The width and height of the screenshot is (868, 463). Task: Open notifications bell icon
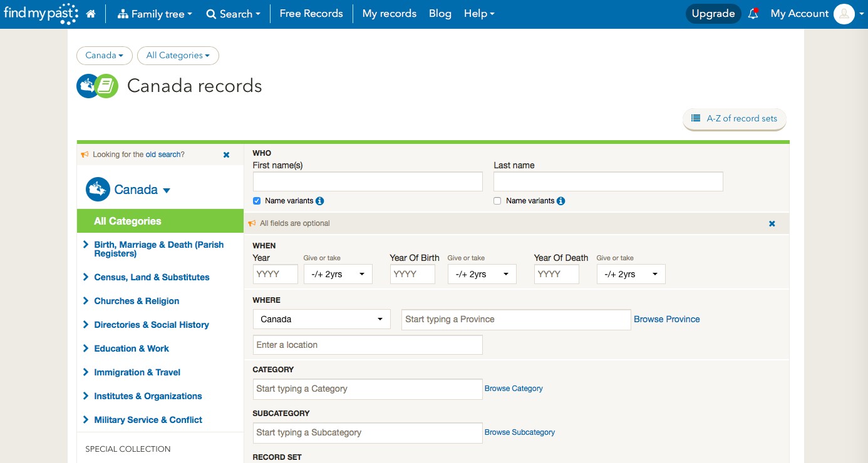coord(753,13)
